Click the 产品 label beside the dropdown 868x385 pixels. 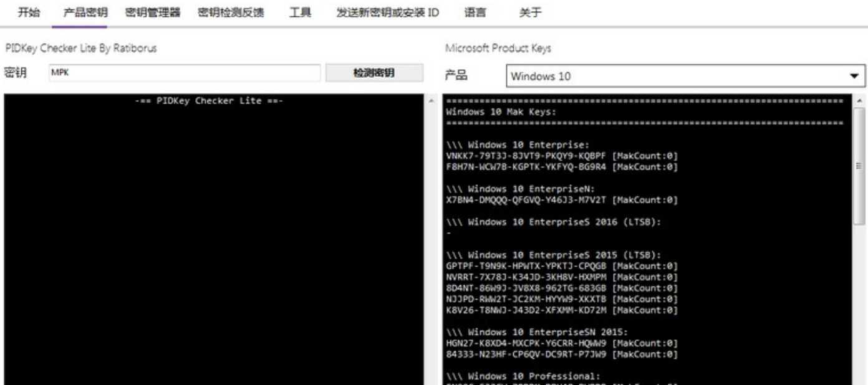pos(456,75)
